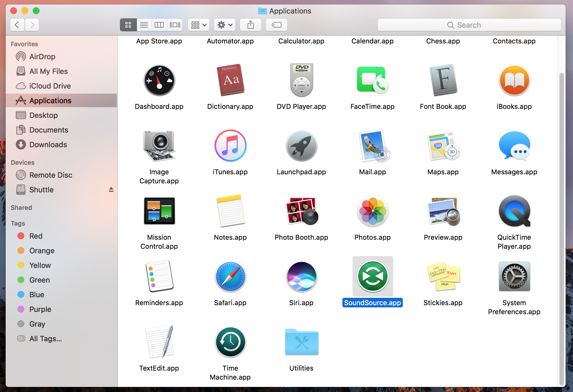
Task: Go back to previous folder
Action: click(17, 25)
